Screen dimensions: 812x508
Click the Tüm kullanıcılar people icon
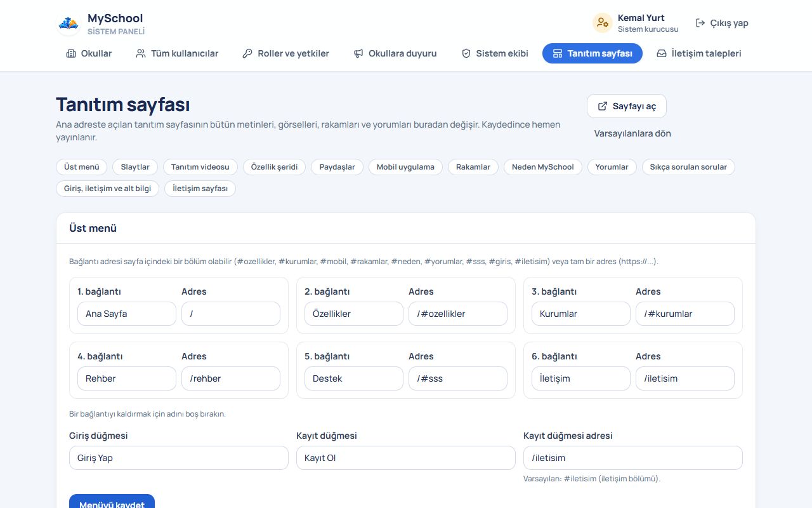tap(141, 53)
